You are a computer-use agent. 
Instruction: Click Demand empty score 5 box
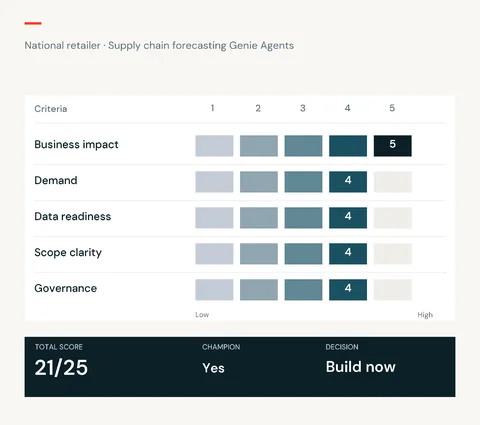[x=392, y=182]
